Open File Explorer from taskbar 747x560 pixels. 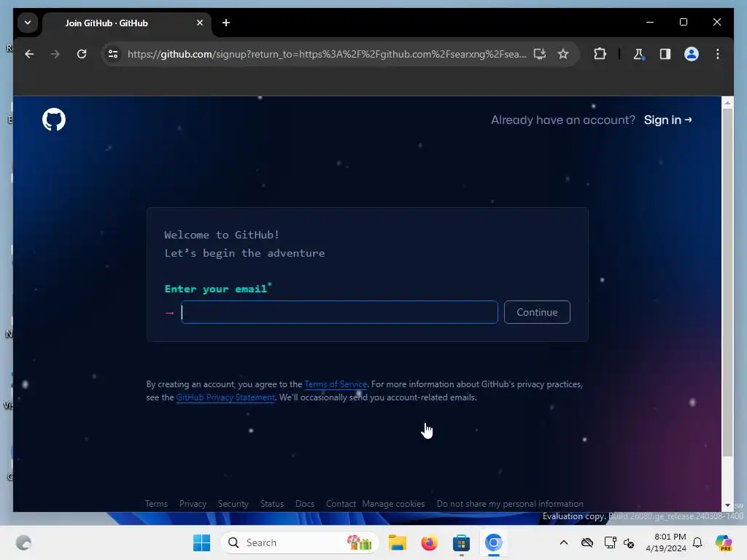398,542
